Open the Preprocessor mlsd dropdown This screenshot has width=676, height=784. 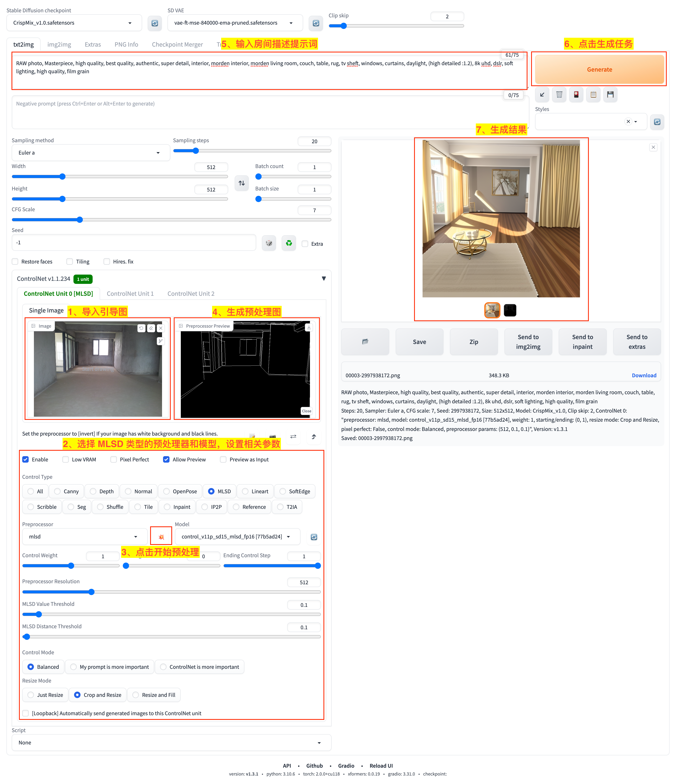click(84, 536)
